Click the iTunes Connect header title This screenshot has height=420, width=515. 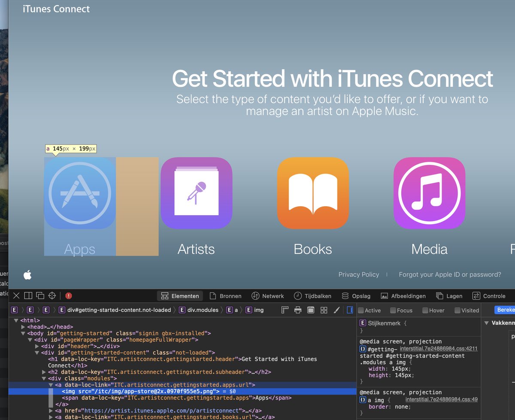point(56,9)
